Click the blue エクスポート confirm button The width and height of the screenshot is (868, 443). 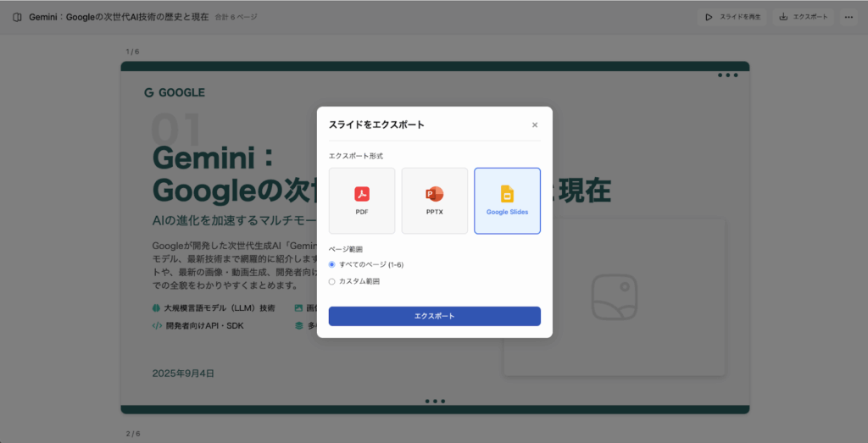tap(434, 316)
